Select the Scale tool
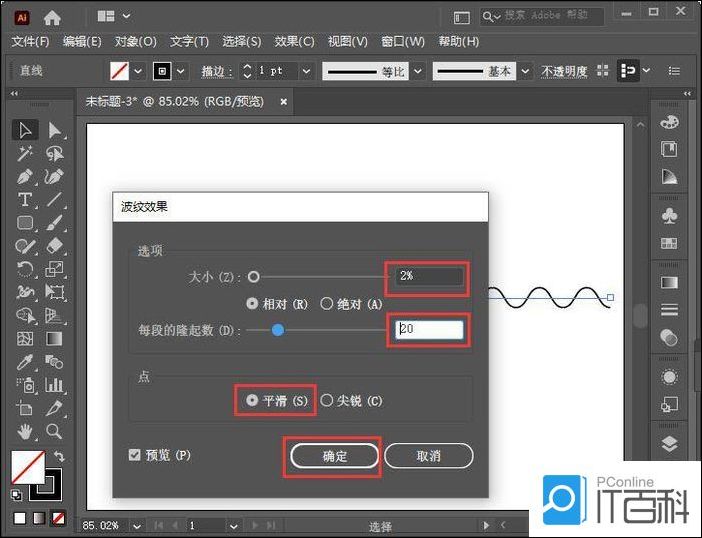 [x=54, y=269]
